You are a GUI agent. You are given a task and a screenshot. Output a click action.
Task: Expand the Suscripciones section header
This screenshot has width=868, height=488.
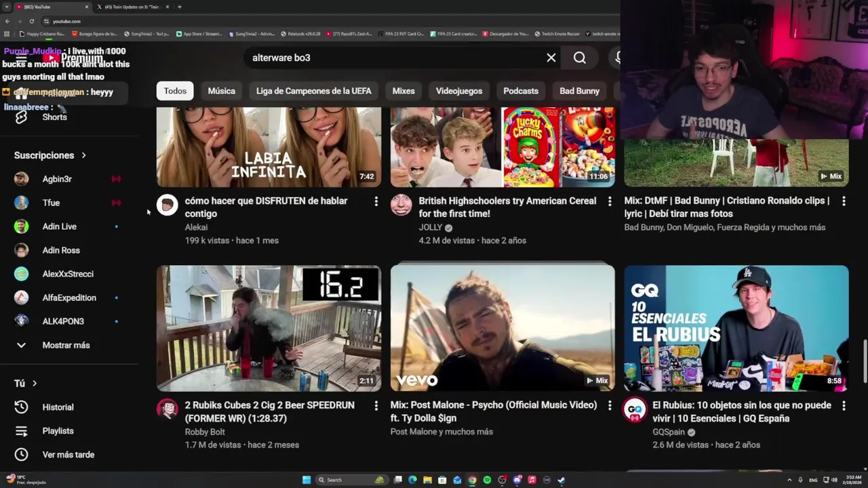click(x=50, y=156)
